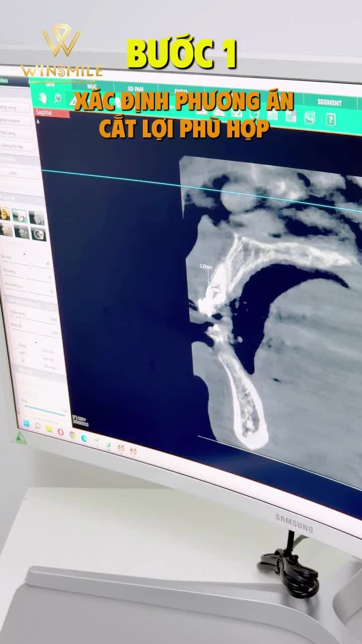
Task: Open the MPR tab
Action: (x=50, y=85)
